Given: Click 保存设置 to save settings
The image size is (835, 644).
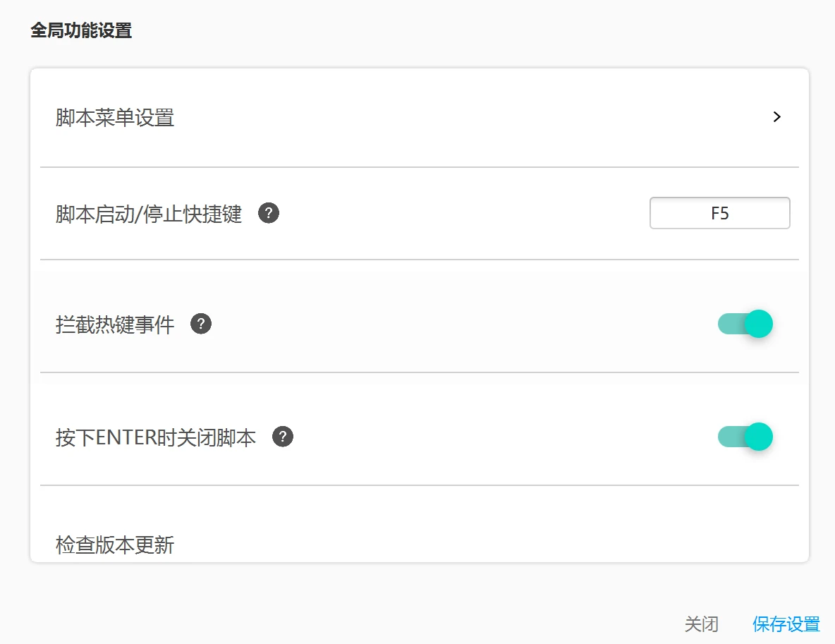Looking at the screenshot, I should click(786, 624).
